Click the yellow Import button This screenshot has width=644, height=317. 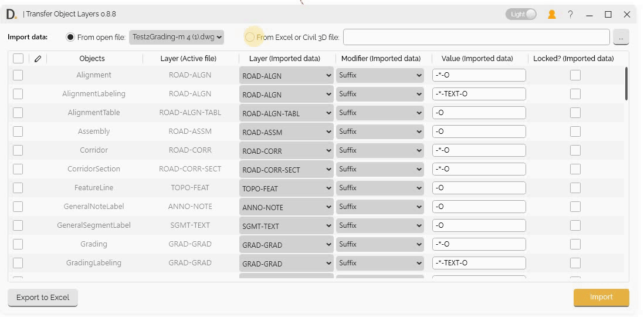pyautogui.click(x=601, y=297)
